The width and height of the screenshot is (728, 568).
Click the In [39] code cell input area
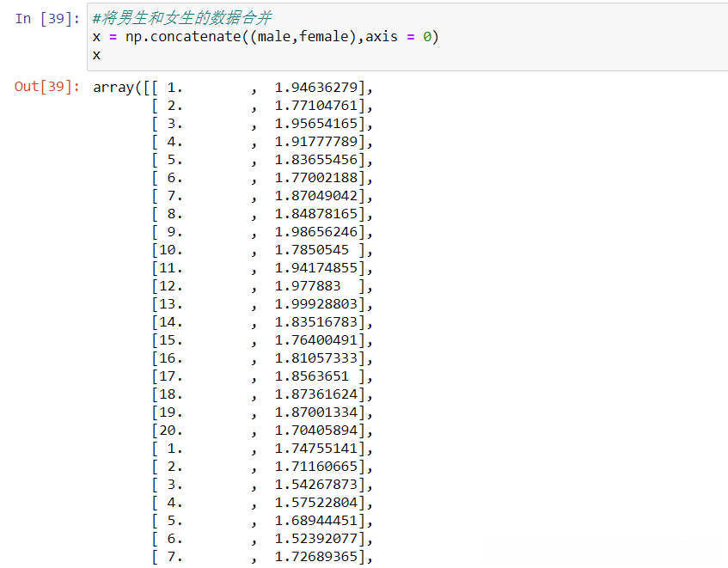[407, 37]
